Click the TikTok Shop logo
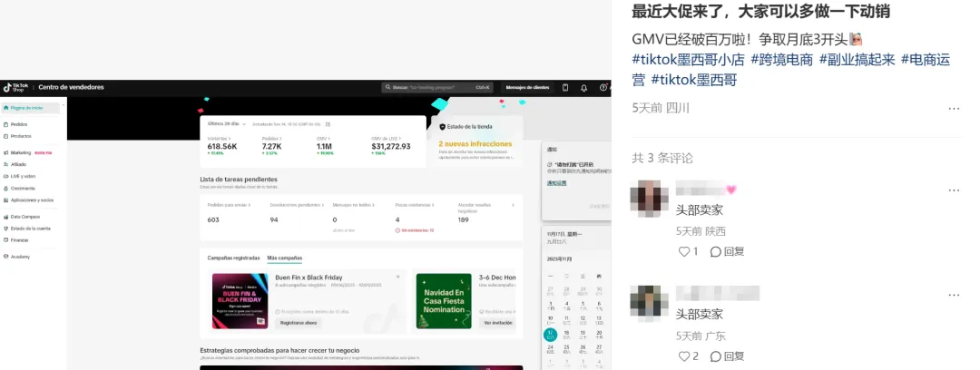 tap(16, 87)
